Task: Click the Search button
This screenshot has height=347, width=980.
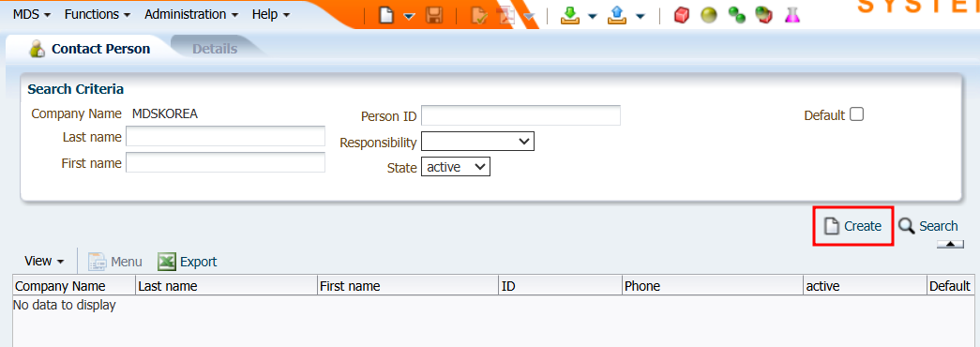Action: click(x=928, y=226)
